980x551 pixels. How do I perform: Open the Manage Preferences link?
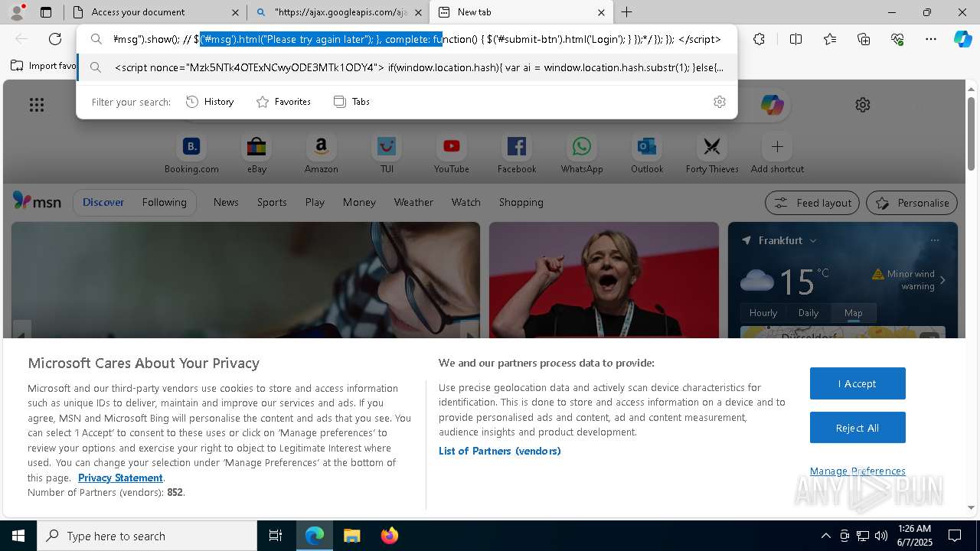coord(857,471)
